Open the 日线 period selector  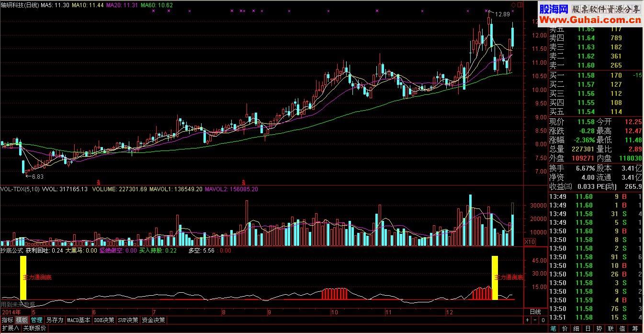(x=535, y=311)
